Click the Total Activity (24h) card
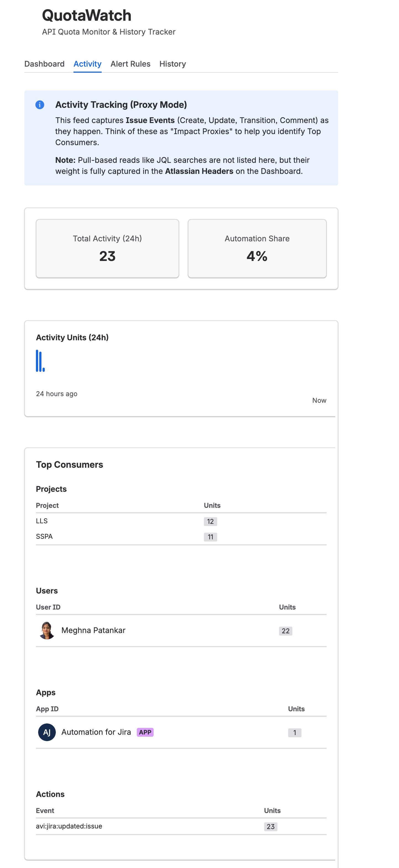Image resolution: width=399 pixels, height=868 pixels. pyautogui.click(x=107, y=248)
